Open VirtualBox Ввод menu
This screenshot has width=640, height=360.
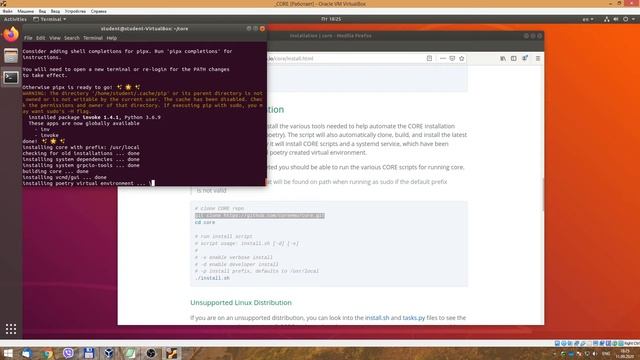click(x=55, y=11)
